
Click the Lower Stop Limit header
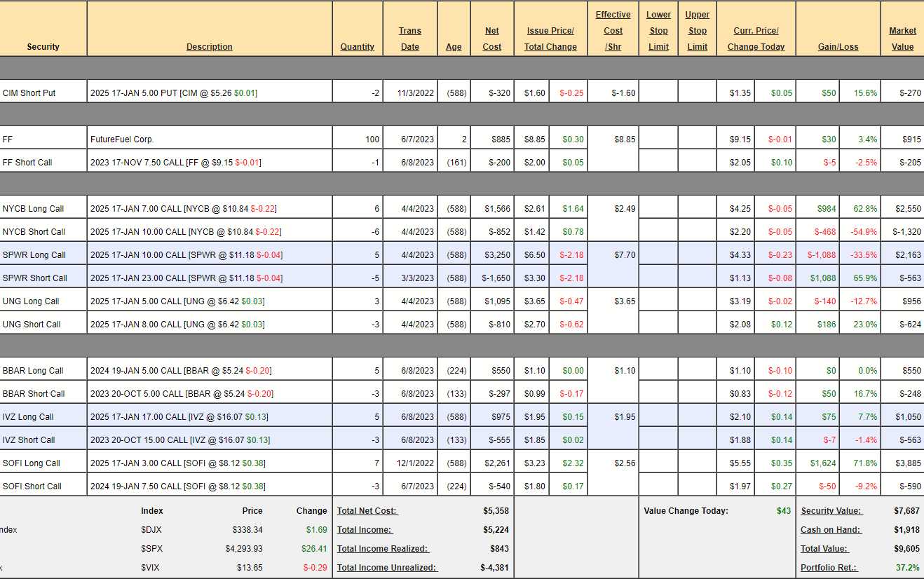pyautogui.click(x=658, y=31)
